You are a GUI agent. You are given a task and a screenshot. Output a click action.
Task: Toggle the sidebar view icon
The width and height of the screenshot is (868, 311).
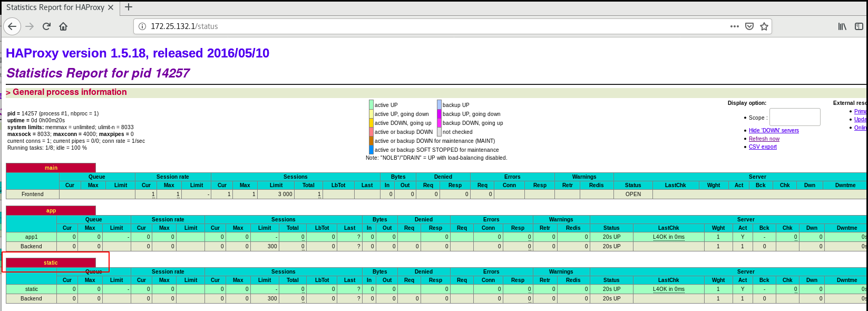pos(859,26)
